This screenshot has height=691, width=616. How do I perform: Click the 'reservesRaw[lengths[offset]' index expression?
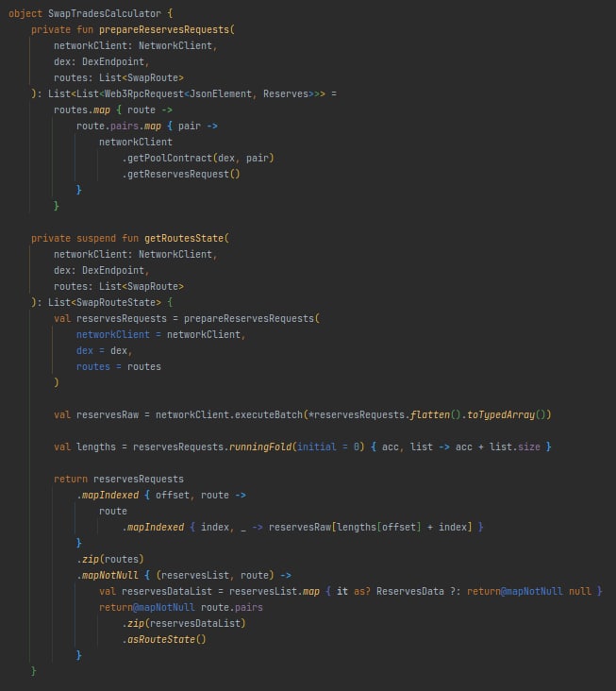click(x=344, y=527)
